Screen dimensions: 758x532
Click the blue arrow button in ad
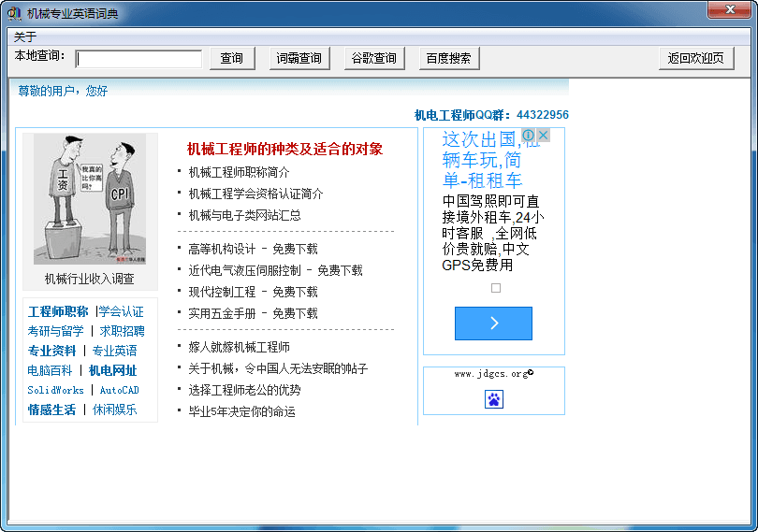point(493,324)
